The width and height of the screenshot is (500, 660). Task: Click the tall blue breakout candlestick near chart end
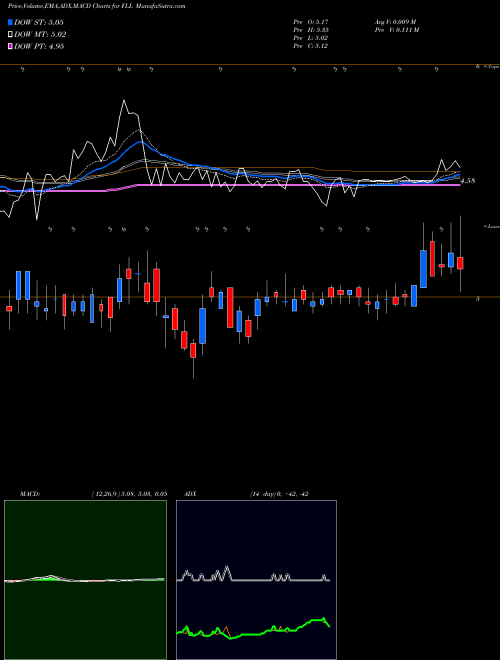coord(423,269)
